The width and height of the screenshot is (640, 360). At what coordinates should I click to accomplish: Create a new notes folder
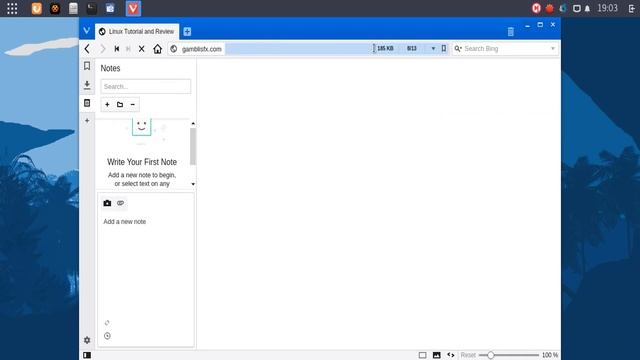tap(120, 104)
